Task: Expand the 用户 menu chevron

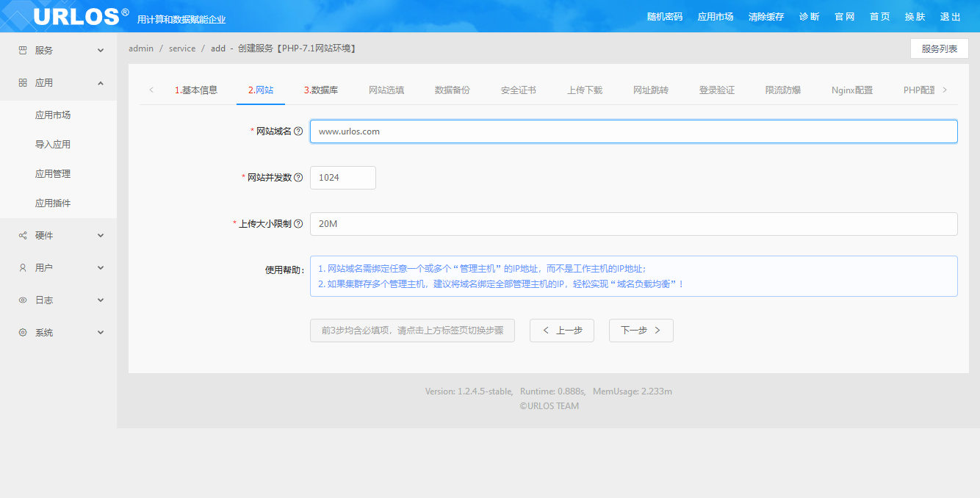Action: coord(101,268)
